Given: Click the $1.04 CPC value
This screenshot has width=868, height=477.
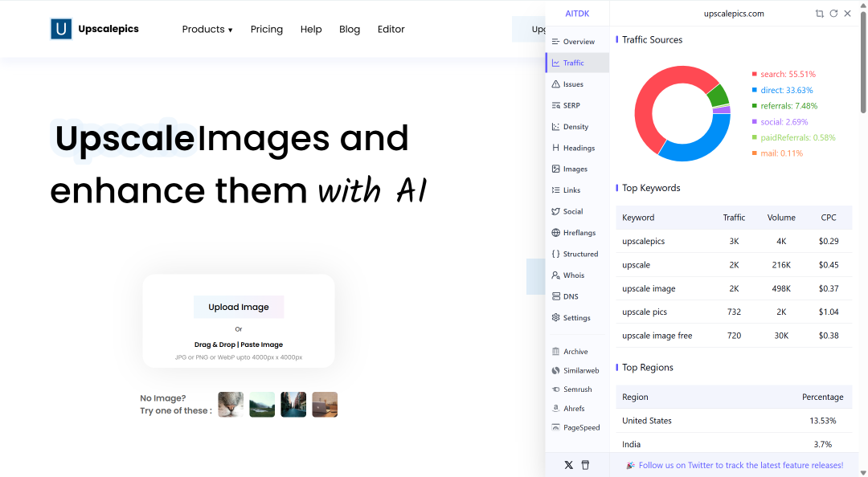Looking at the screenshot, I should 829,312.
